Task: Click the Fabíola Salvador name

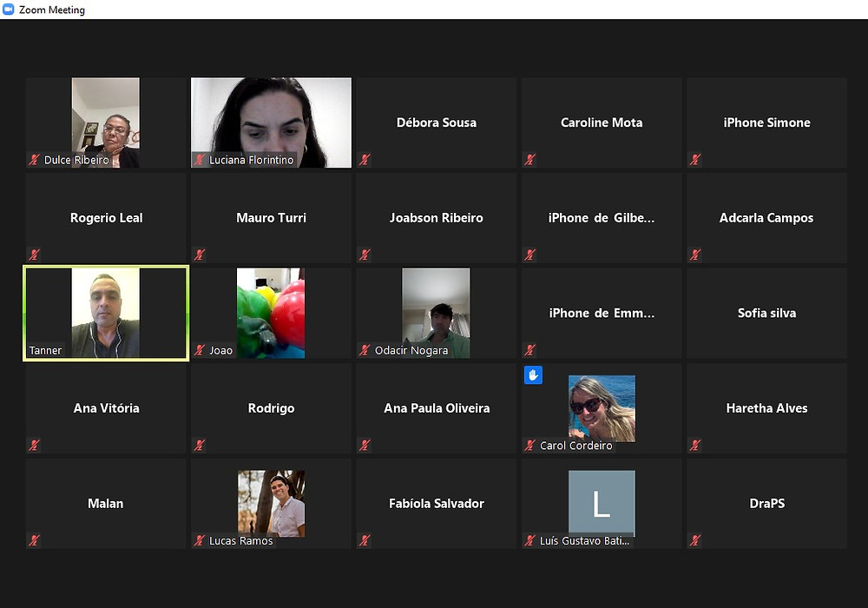Action: [437, 504]
